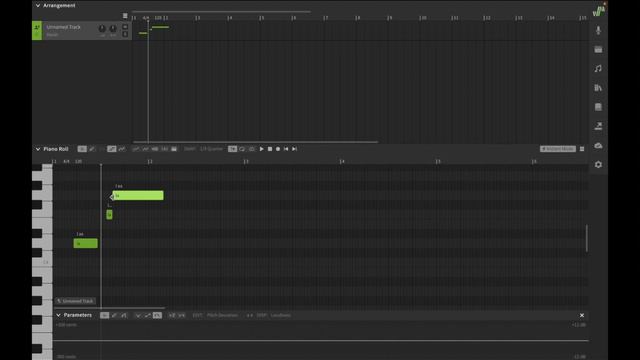Select the pointer tool in Piano Roll

pyautogui.click(x=82, y=149)
